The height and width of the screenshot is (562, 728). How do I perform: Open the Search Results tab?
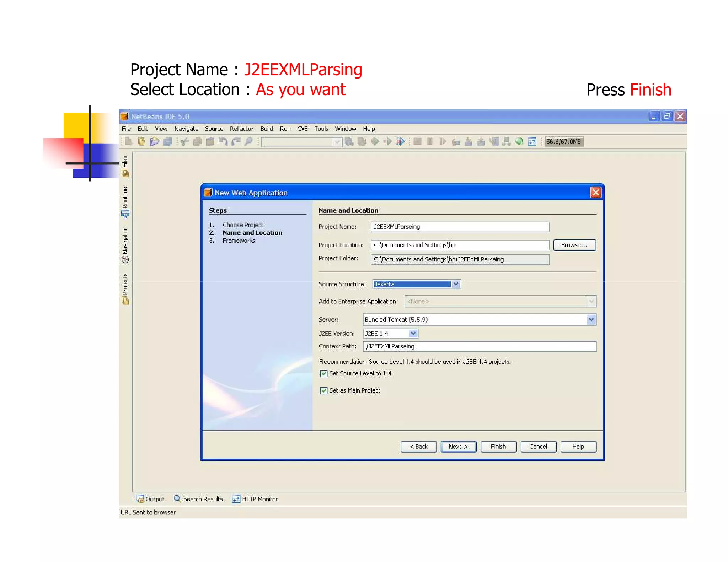[x=198, y=499]
